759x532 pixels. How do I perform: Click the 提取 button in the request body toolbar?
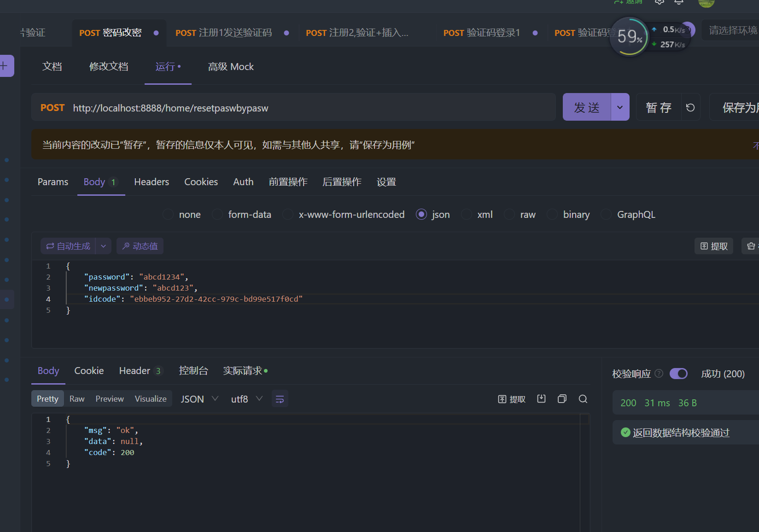(714, 246)
